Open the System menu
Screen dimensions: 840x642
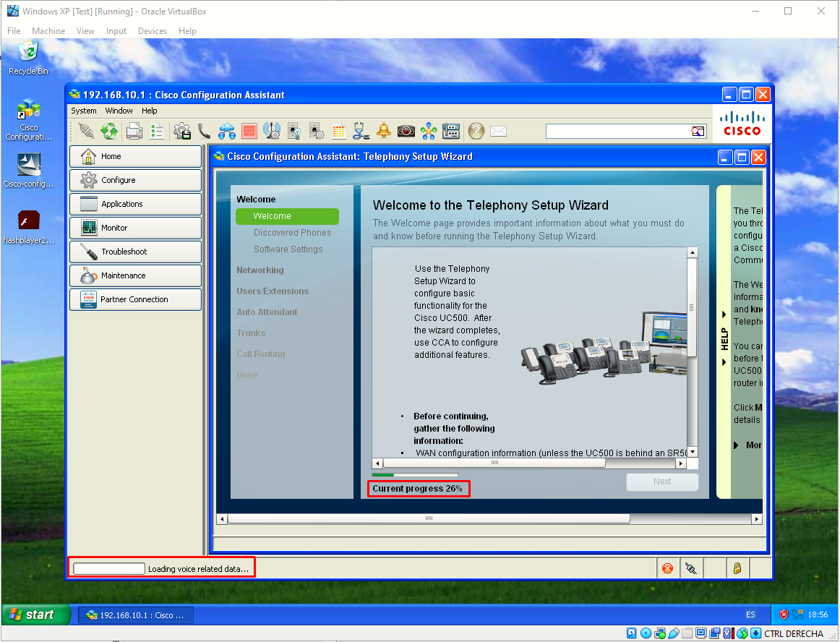(84, 111)
